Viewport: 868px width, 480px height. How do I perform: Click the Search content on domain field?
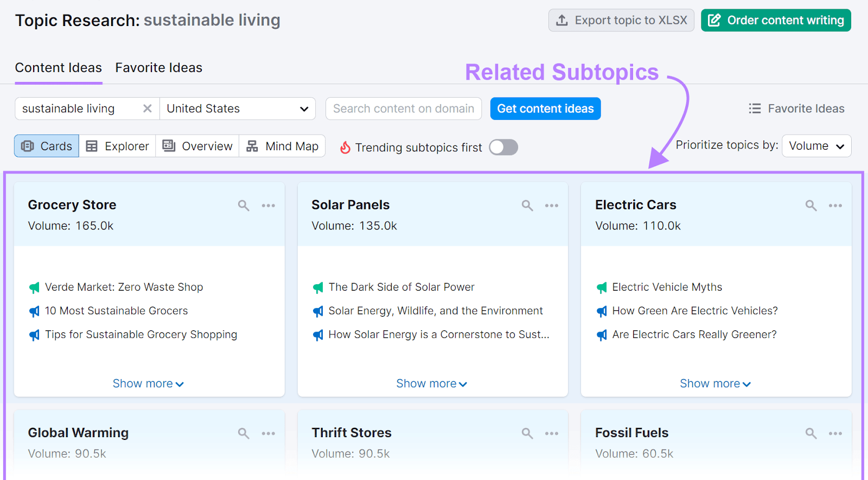404,108
